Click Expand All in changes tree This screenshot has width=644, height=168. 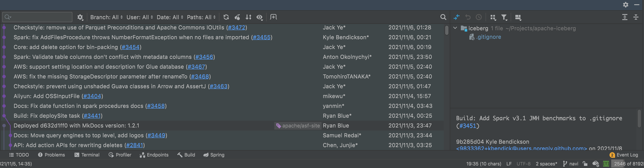[625, 17]
